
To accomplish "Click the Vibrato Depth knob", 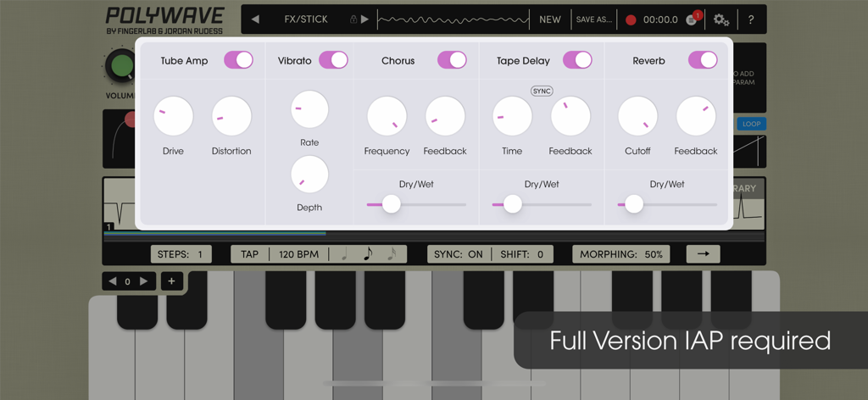I will 309,175.
